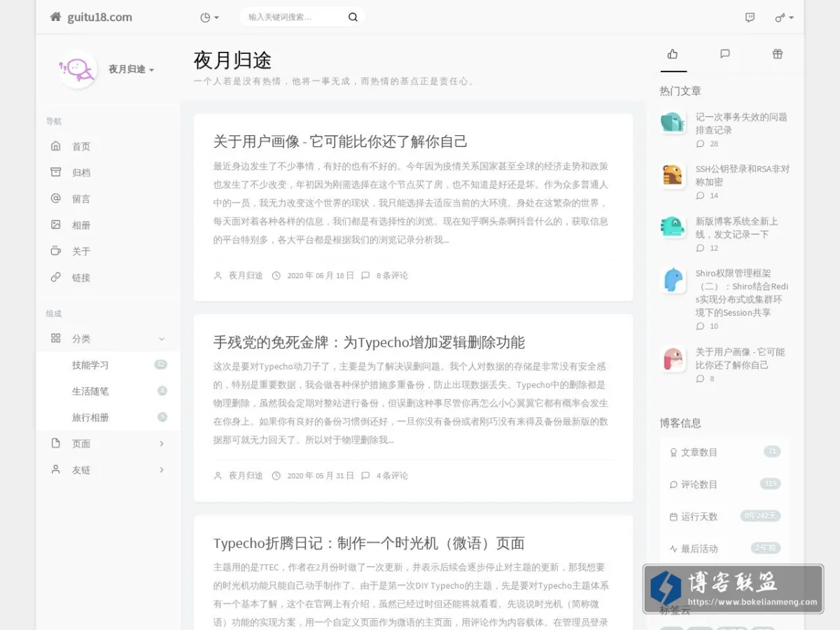Open hot article 新版博客系统全新上线
The image size is (840, 630).
tap(736, 227)
